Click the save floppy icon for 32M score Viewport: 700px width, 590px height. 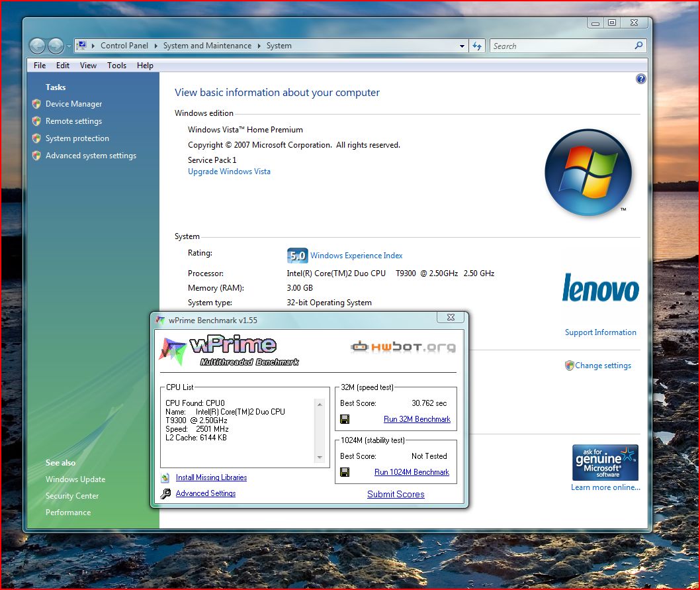click(345, 419)
